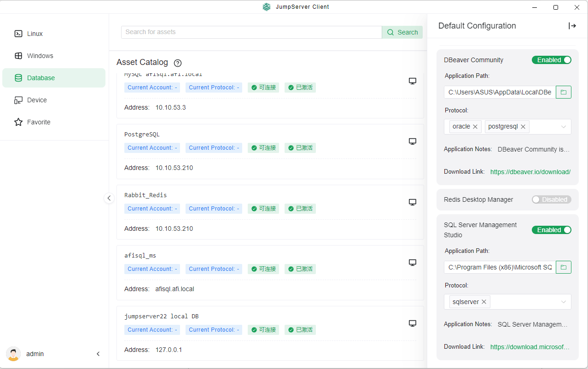Viewport: 588px width, 369px height.
Task: Disable the SQL Server Management Studio toggle
Action: 552,230
